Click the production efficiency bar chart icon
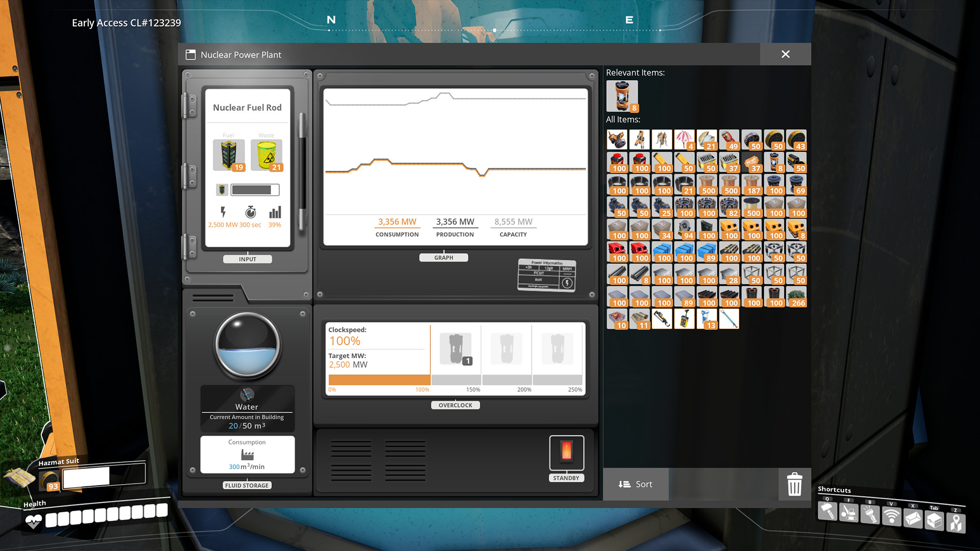This screenshot has height=551, width=980. point(274,213)
